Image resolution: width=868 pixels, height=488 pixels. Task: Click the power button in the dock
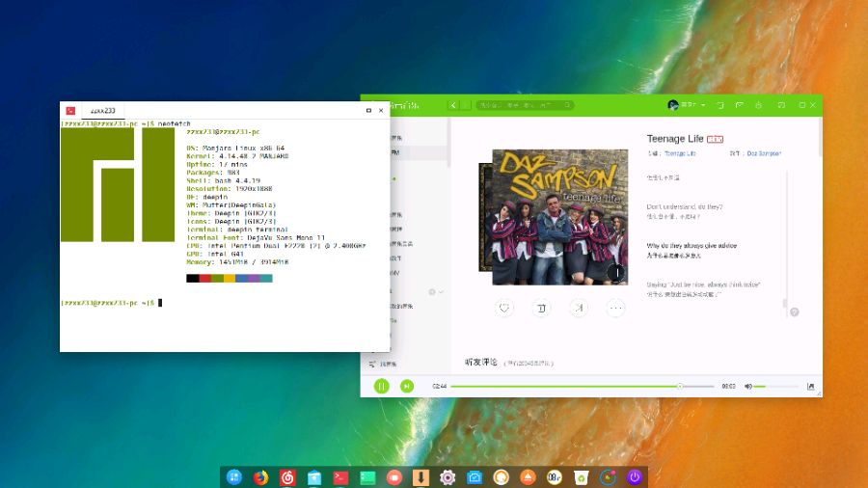point(635,477)
